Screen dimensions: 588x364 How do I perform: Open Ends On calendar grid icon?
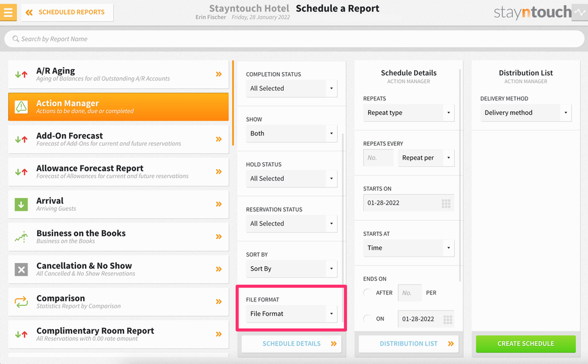pyautogui.click(x=447, y=319)
